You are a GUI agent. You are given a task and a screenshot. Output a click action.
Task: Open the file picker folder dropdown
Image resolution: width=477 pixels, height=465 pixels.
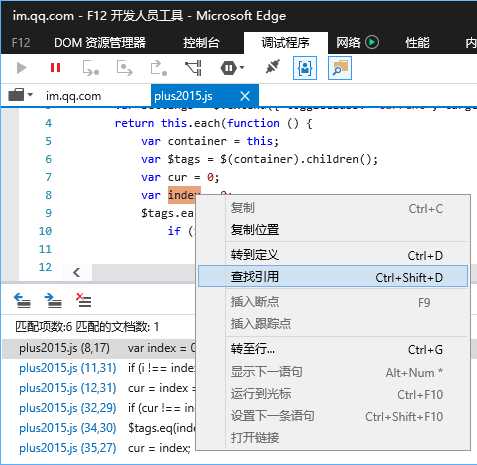[x=21, y=95]
